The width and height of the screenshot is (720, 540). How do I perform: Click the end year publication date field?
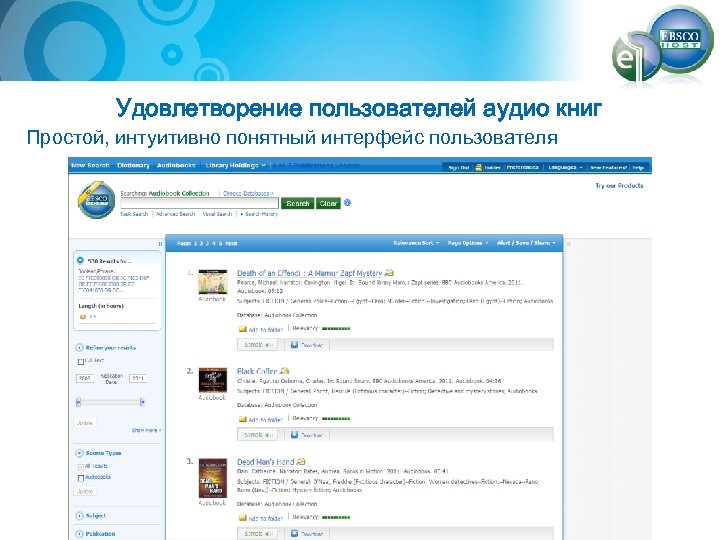[138, 378]
